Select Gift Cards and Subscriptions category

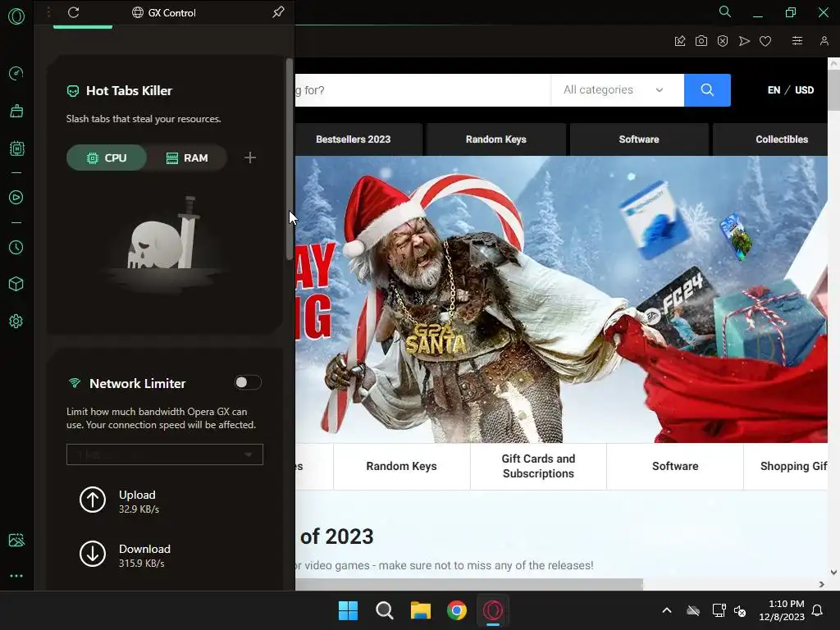coord(538,466)
